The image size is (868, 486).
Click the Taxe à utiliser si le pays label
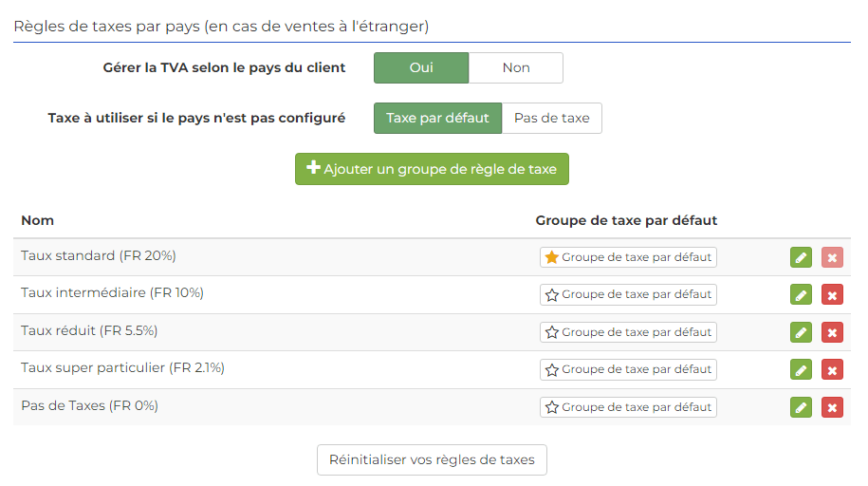tap(196, 118)
